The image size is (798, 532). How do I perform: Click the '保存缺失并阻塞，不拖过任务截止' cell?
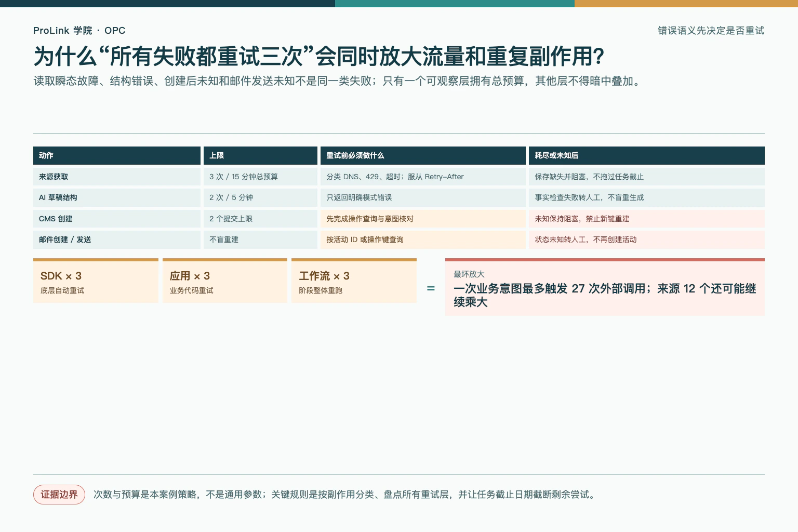pyautogui.click(x=647, y=177)
